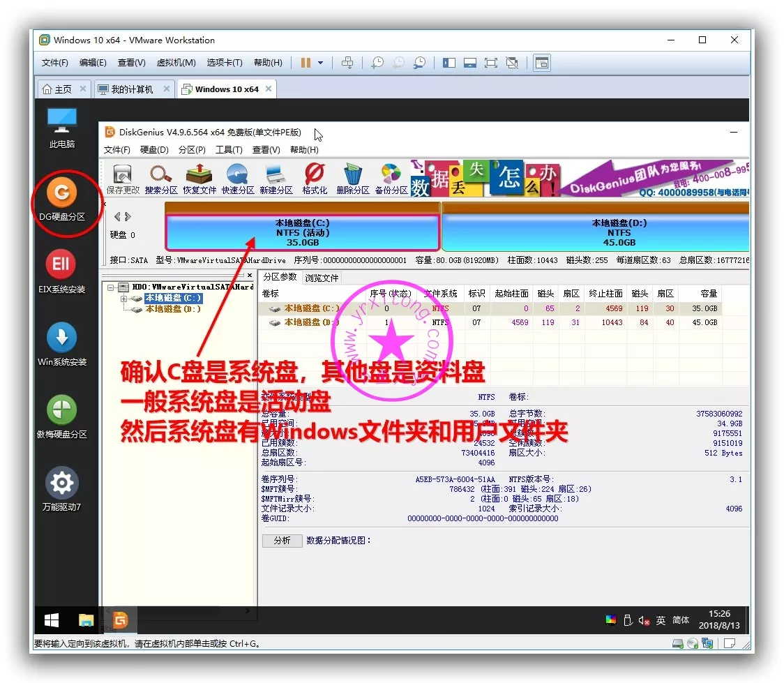Open VMware snapshot manager icon
Screen dimensions: 784x683
pos(419,63)
